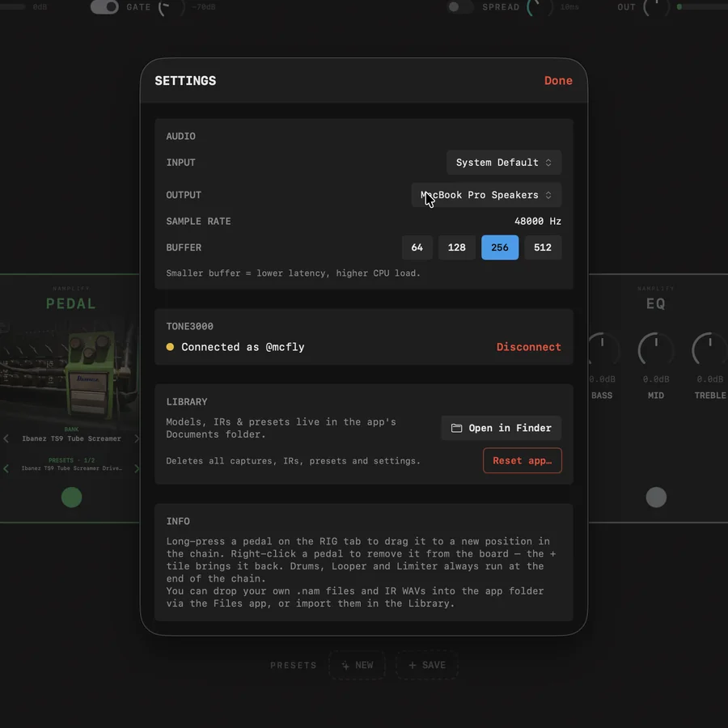Viewport: 728px width, 728px height.
Task: Go to previous pedal bank
Action: 6,438
